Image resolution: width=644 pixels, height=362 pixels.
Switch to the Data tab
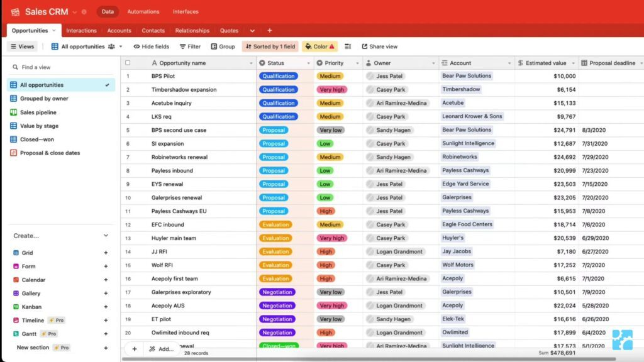point(108,11)
